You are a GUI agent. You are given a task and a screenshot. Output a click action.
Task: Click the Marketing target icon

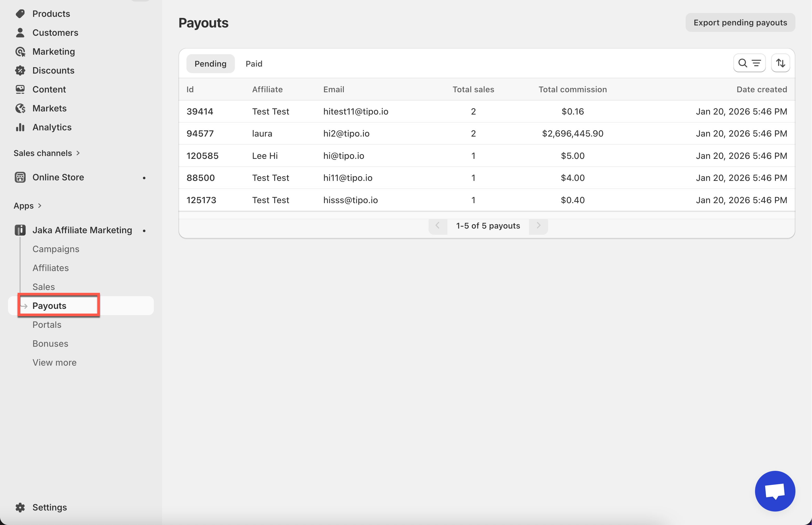(20, 52)
